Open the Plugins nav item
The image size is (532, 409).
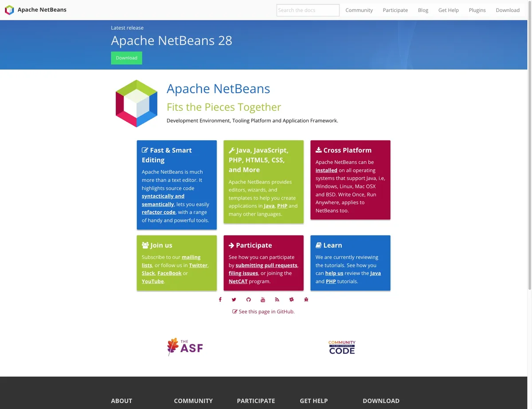[x=477, y=10]
